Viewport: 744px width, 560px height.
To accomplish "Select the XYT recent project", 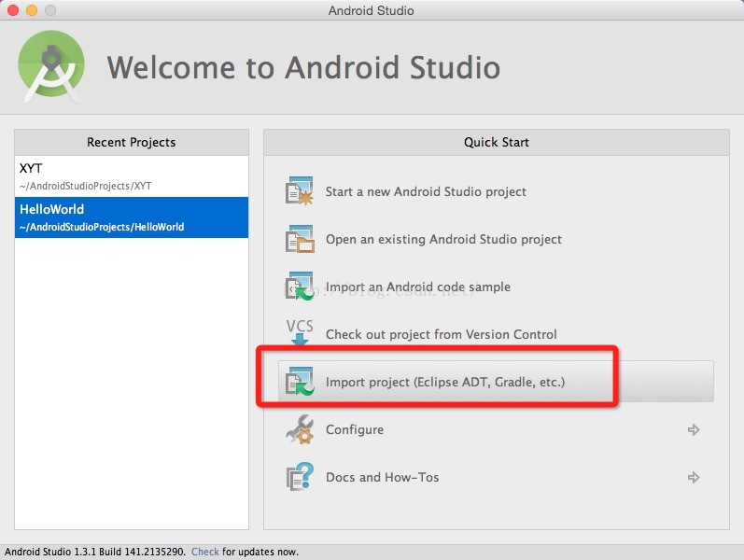I will (x=132, y=176).
